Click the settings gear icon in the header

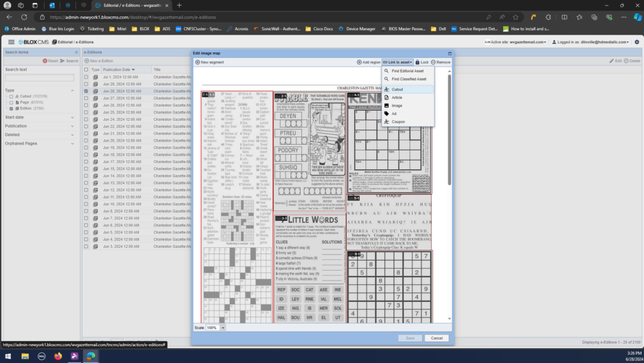tap(636, 42)
